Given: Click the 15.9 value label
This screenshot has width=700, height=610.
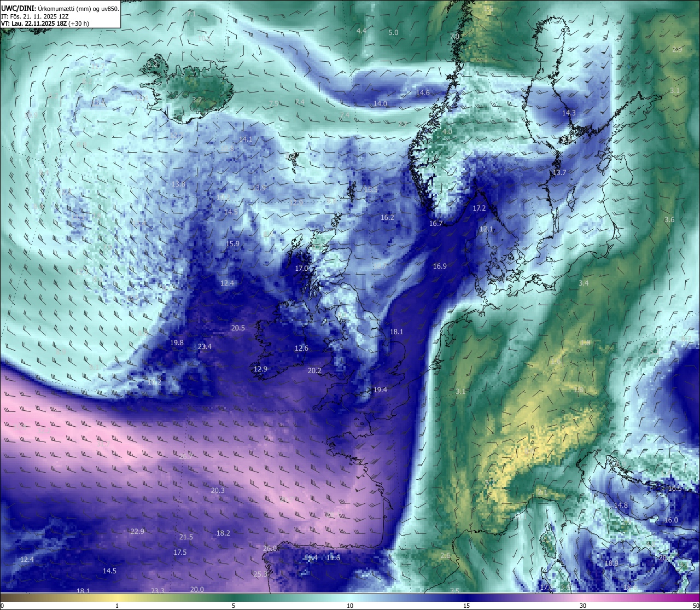Looking at the screenshot, I should point(232,244).
